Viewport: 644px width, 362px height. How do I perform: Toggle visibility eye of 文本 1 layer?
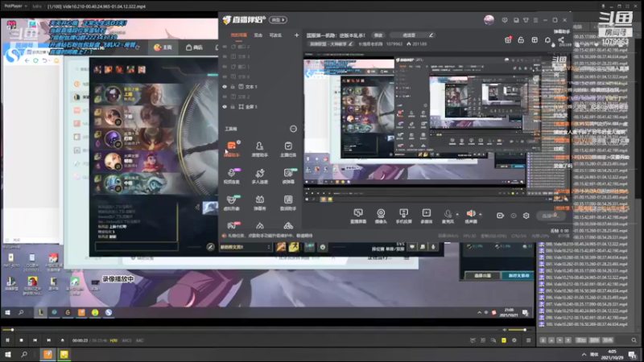click(225, 87)
